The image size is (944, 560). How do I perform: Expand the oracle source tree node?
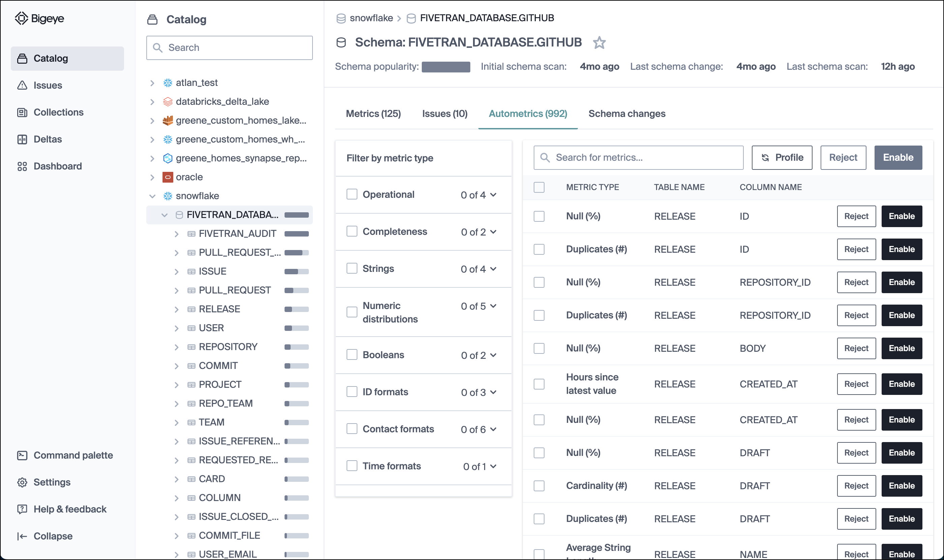[152, 177]
